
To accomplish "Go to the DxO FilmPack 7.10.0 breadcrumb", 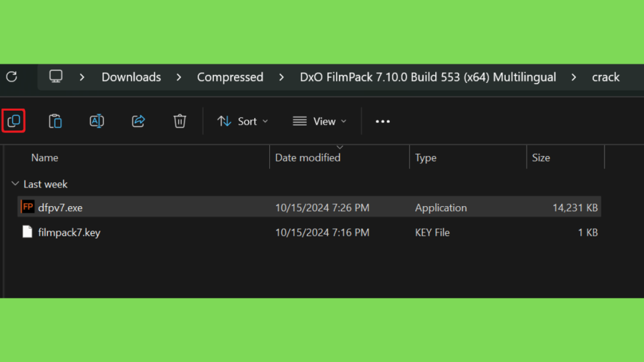I will pyautogui.click(x=428, y=77).
